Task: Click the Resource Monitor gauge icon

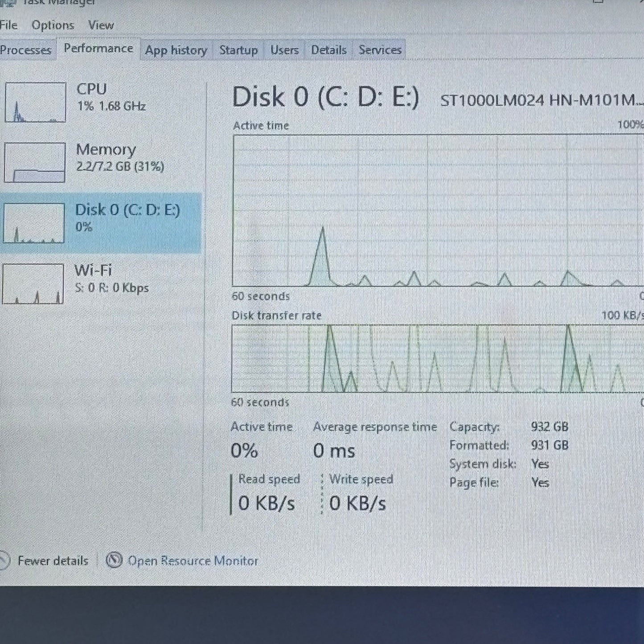Action: tap(114, 560)
